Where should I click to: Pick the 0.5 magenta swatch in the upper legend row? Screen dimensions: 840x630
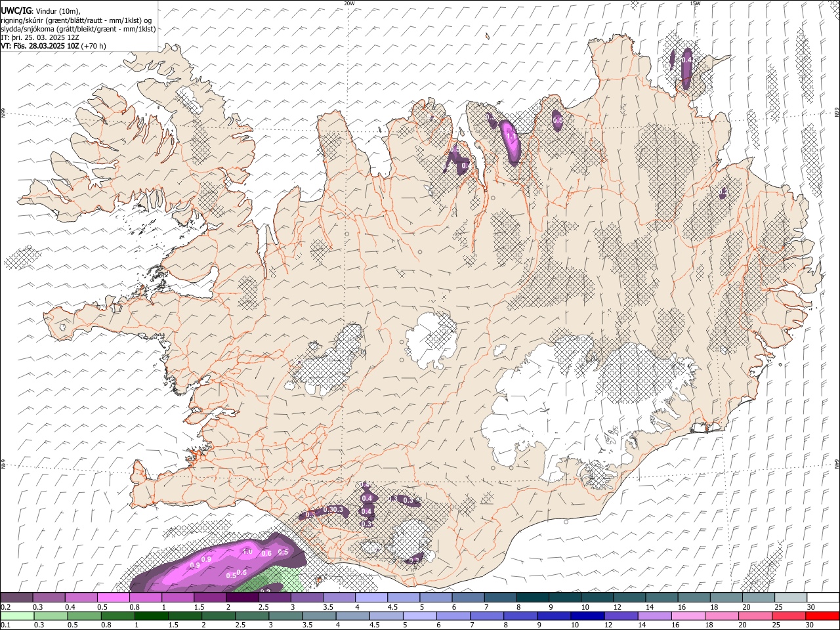tap(114, 597)
